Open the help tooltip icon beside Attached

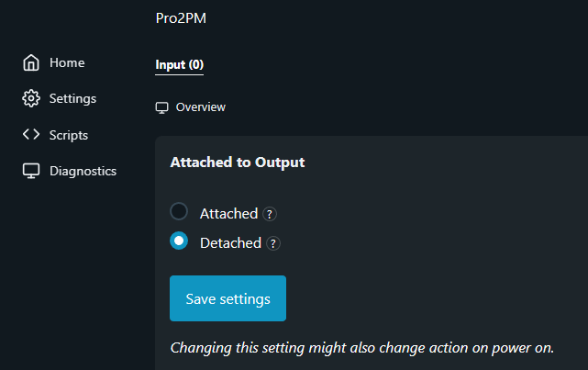click(x=270, y=214)
